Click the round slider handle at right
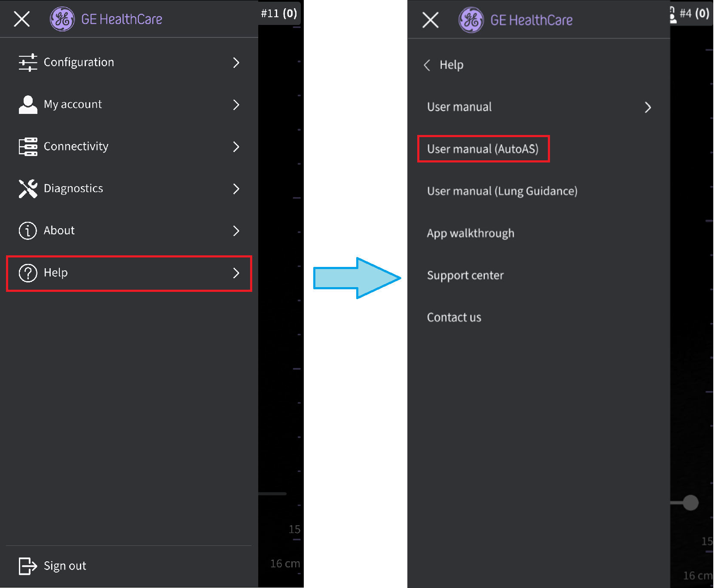 coord(691,502)
